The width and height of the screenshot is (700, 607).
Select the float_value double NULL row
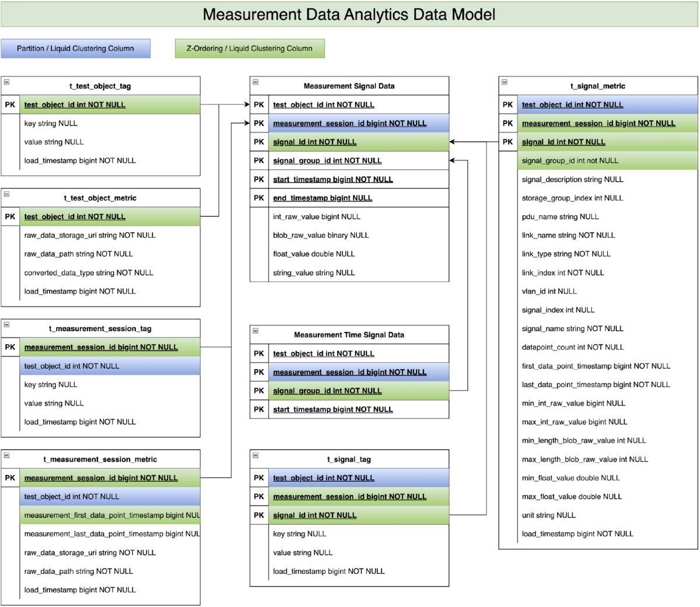(314, 254)
